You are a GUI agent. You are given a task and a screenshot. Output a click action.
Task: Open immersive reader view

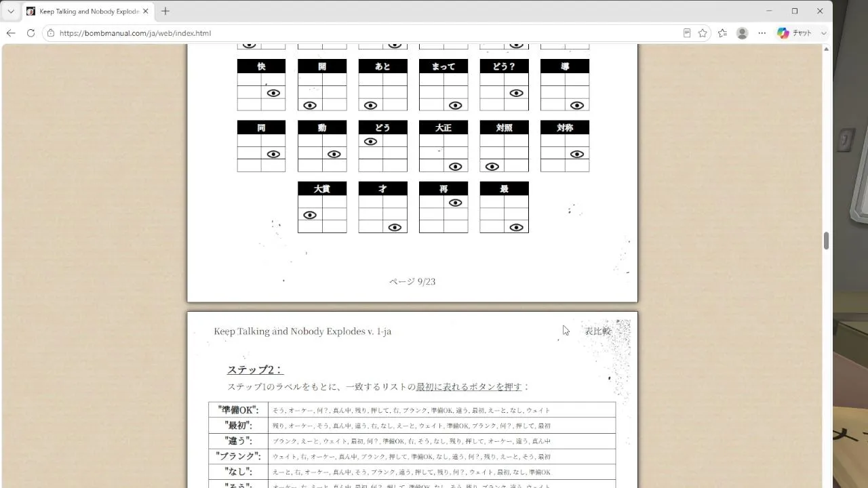(x=687, y=33)
